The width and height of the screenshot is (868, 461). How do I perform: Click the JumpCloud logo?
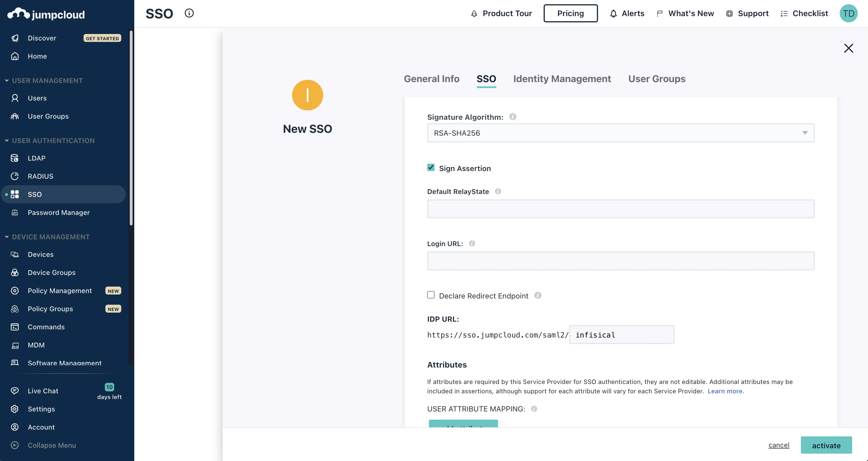tap(46, 14)
